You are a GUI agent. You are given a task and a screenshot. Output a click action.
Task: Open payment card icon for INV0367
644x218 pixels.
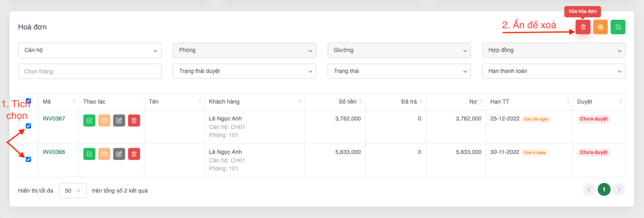pyautogui.click(x=104, y=121)
